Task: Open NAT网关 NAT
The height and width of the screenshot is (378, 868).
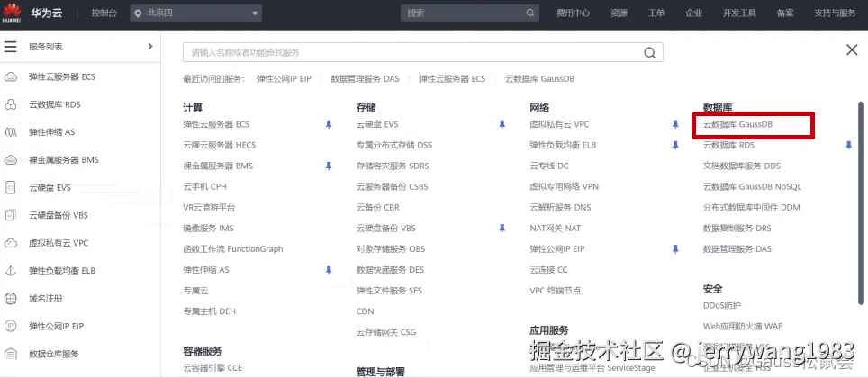Action: [556, 228]
